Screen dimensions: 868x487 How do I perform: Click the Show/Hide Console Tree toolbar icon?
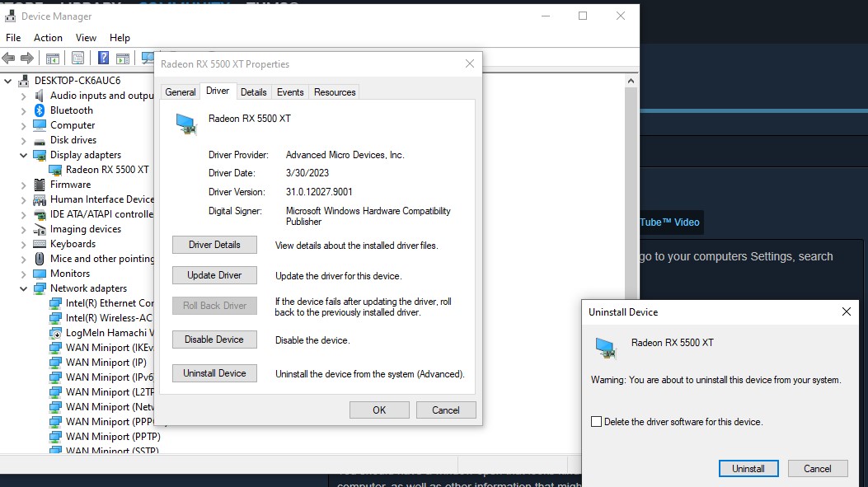click(x=53, y=58)
